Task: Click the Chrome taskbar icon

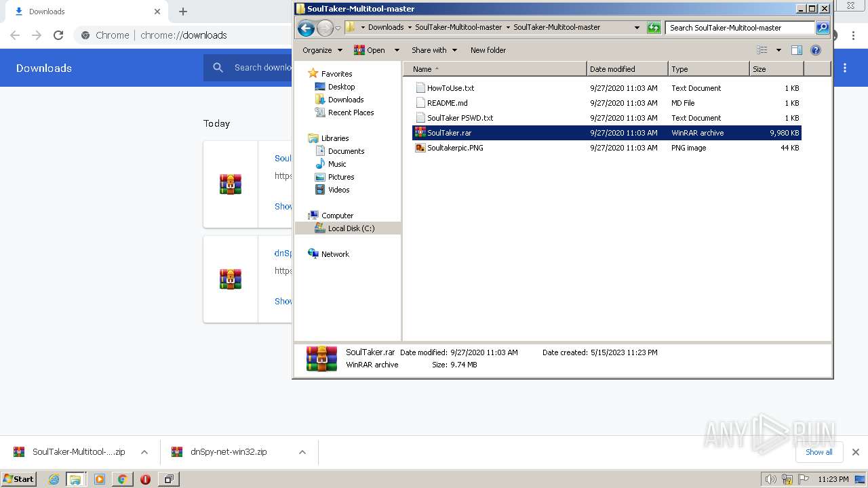Action: (122, 479)
